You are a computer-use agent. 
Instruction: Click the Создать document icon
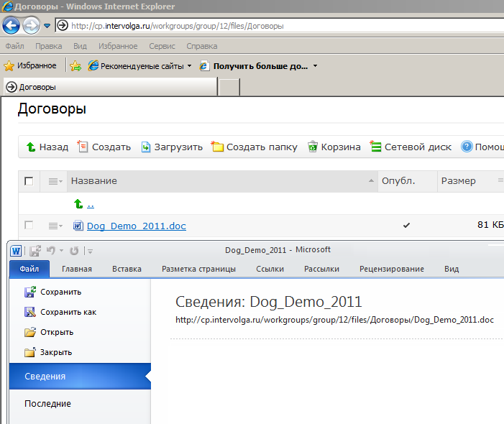pyautogui.click(x=83, y=147)
